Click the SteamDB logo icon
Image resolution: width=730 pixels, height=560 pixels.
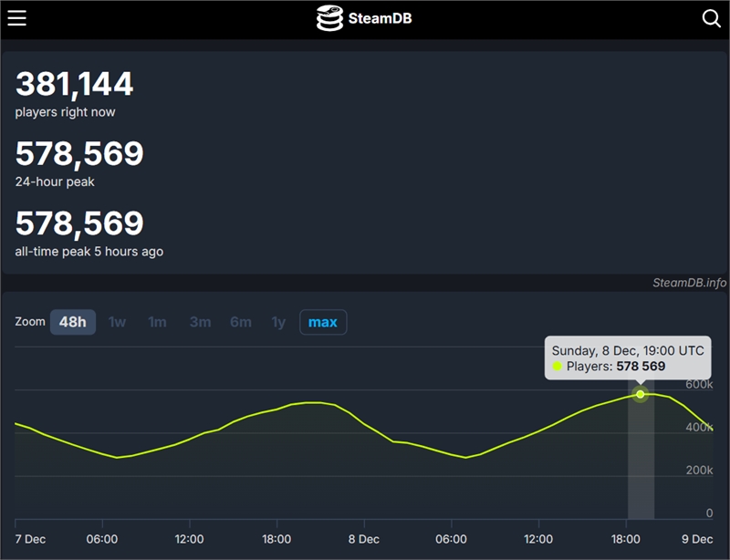pyautogui.click(x=329, y=18)
